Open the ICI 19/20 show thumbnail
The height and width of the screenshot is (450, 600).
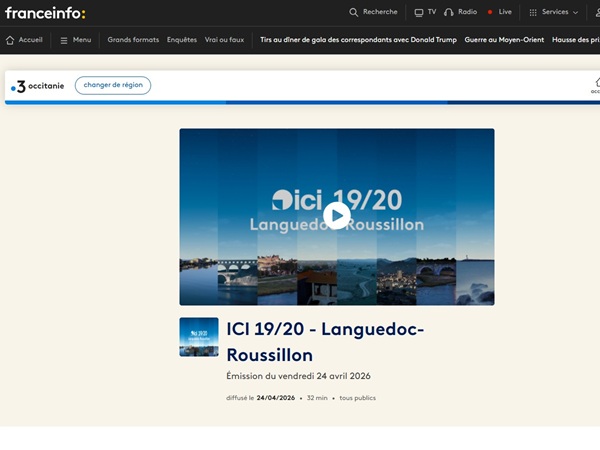[x=199, y=337]
